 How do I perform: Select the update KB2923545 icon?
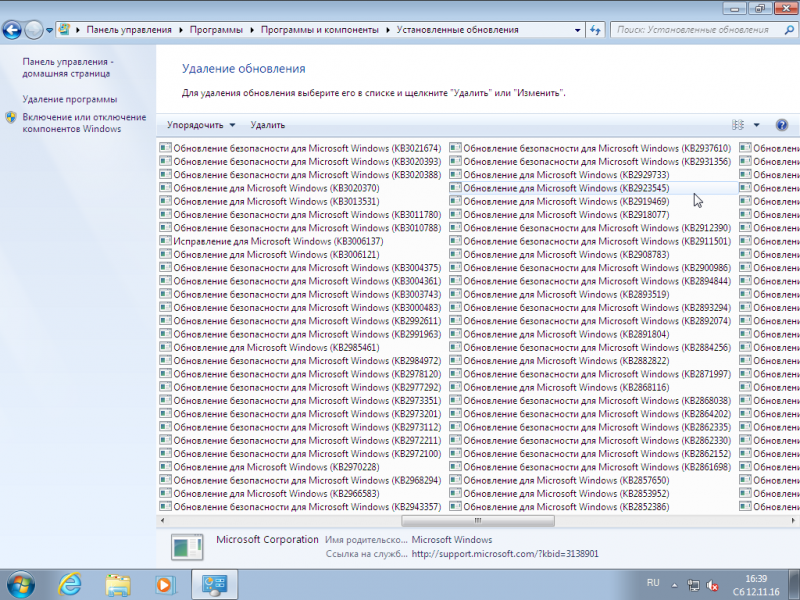tap(455, 188)
